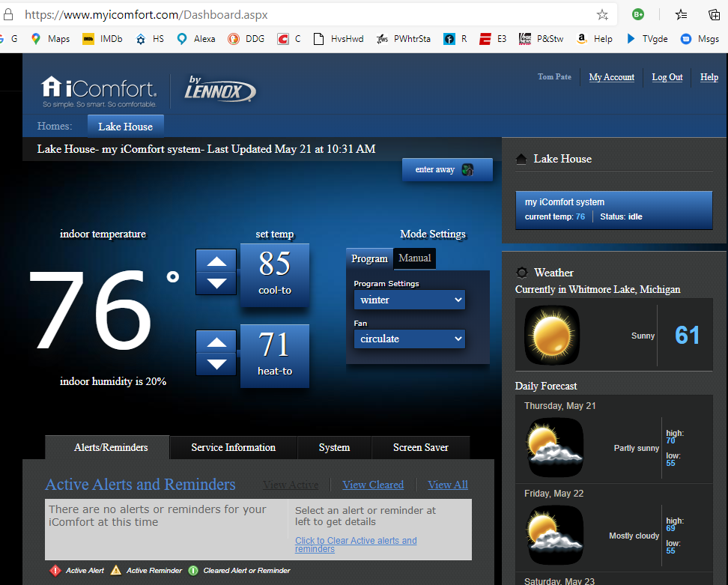
Task: Open the Maps bookmark
Action: pos(51,39)
